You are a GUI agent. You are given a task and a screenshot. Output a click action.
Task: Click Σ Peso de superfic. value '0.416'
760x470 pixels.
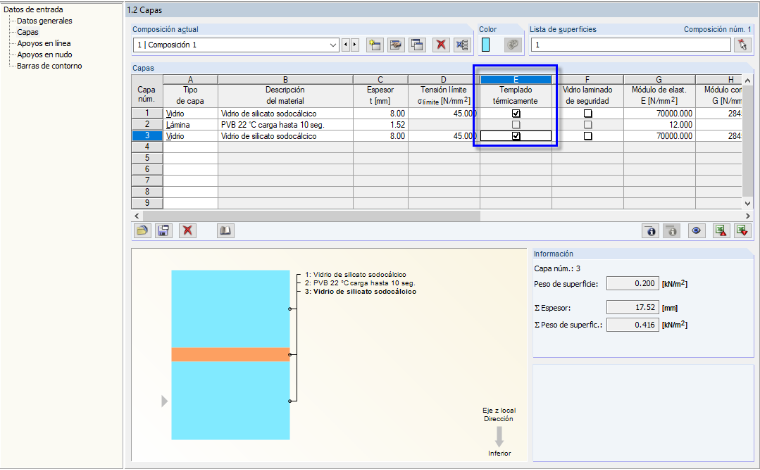(x=633, y=325)
